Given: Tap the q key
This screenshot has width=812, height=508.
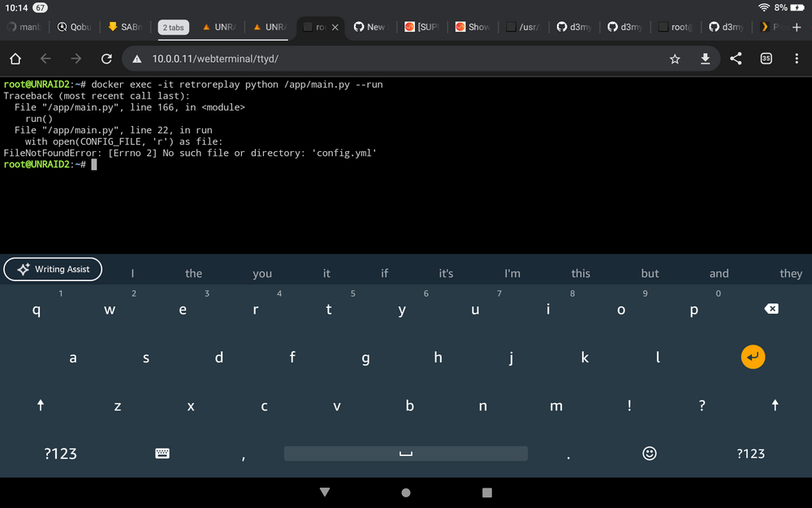Looking at the screenshot, I should click(37, 310).
